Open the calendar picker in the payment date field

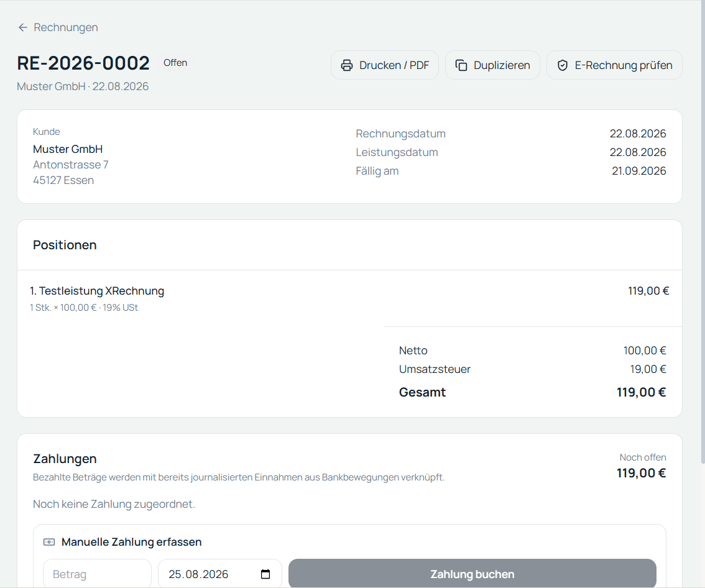pos(265,574)
